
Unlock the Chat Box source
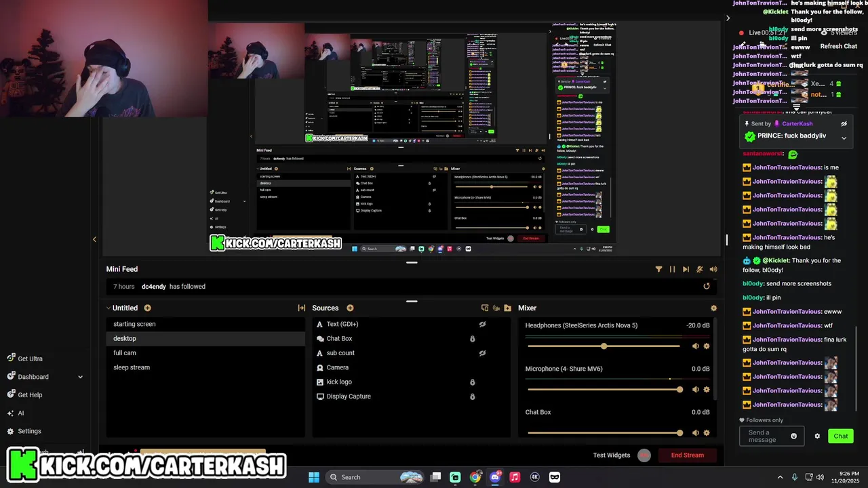(472, 339)
